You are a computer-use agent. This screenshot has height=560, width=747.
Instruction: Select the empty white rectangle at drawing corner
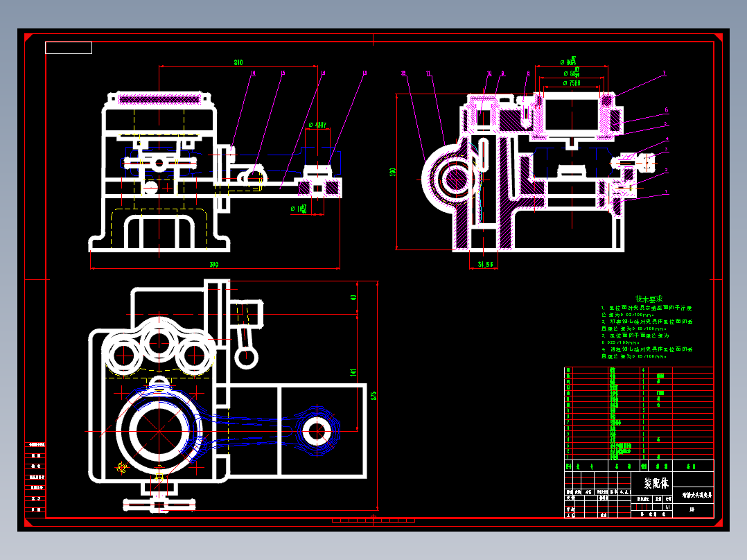69,48
